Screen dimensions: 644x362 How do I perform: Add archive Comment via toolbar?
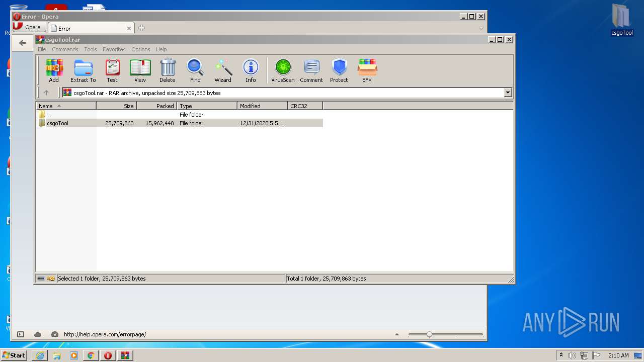coord(311,70)
